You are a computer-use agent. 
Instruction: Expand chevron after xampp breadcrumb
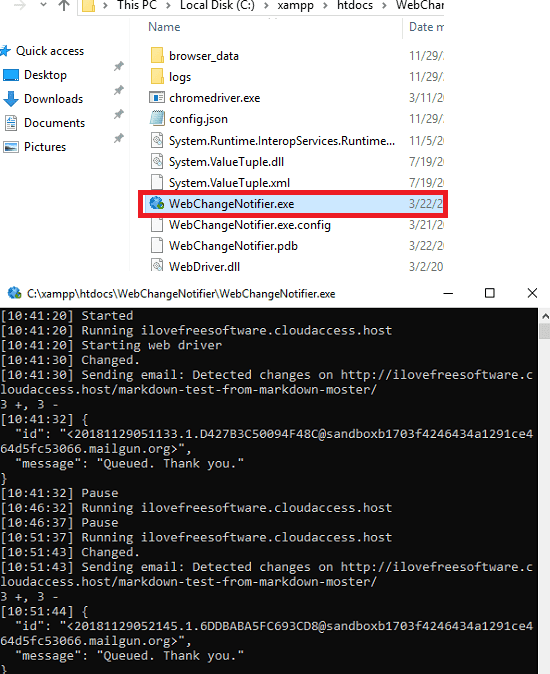pos(326,6)
